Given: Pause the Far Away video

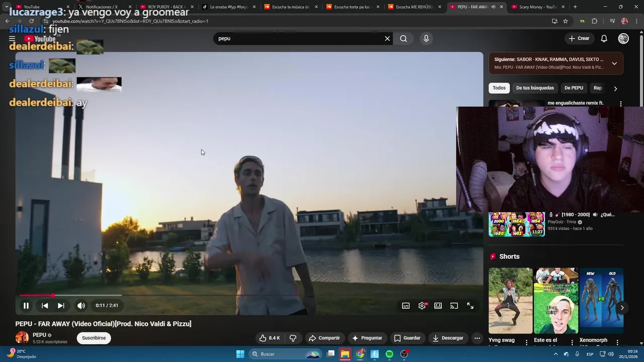Looking at the screenshot, I should [x=26, y=306].
